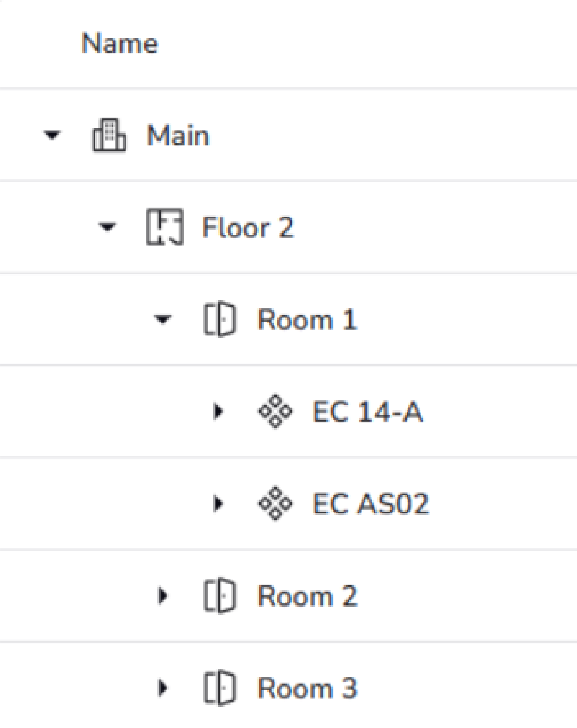Expand the Room 3 node
577x728 pixels.
pos(162,687)
